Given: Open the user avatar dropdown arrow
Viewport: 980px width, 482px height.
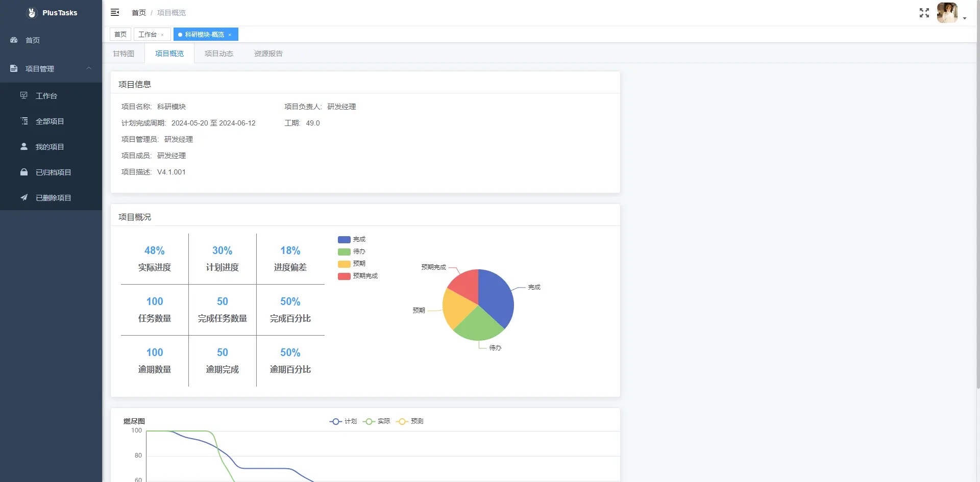Looking at the screenshot, I should 965,18.
